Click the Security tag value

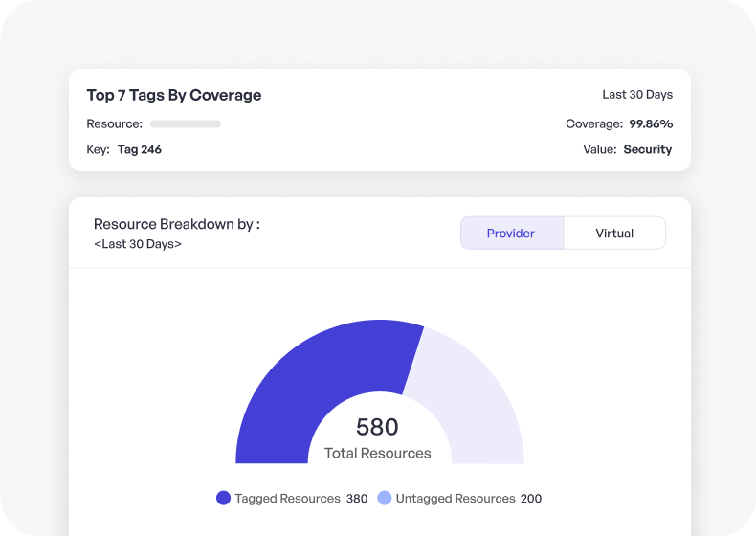(648, 149)
